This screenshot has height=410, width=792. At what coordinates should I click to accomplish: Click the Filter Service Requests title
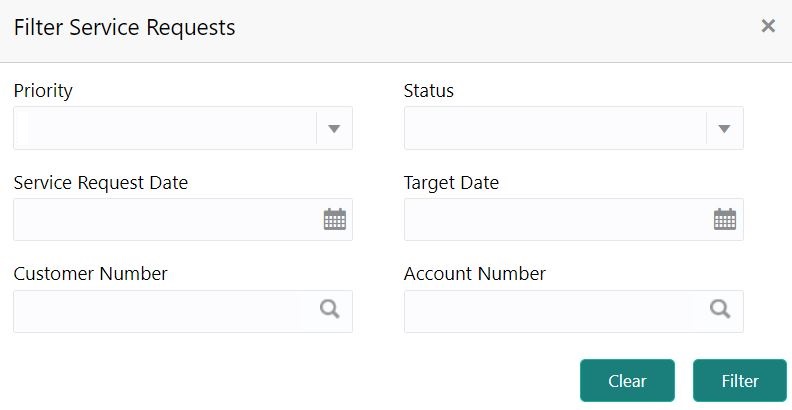(124, 27)
